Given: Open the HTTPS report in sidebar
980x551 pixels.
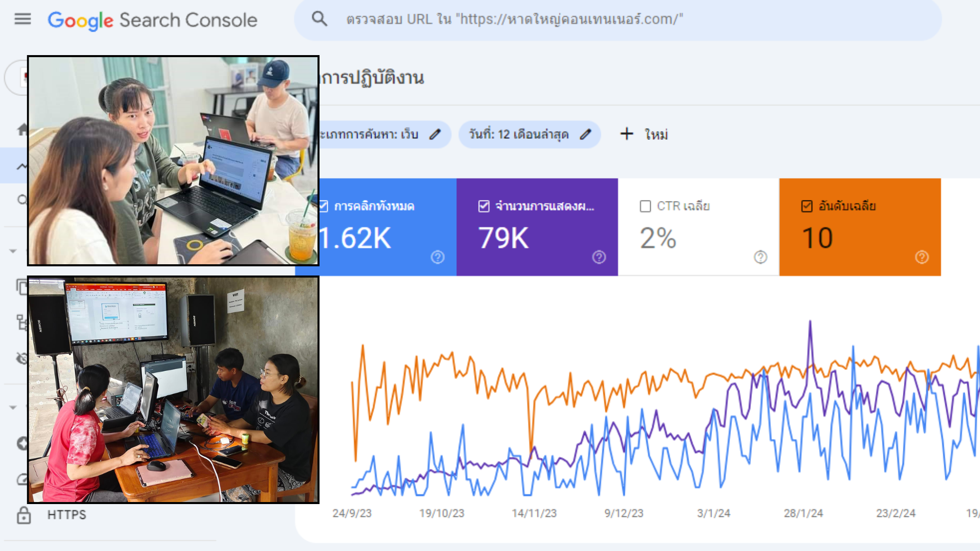Looking at the screenshot, I should pos(67,515).
